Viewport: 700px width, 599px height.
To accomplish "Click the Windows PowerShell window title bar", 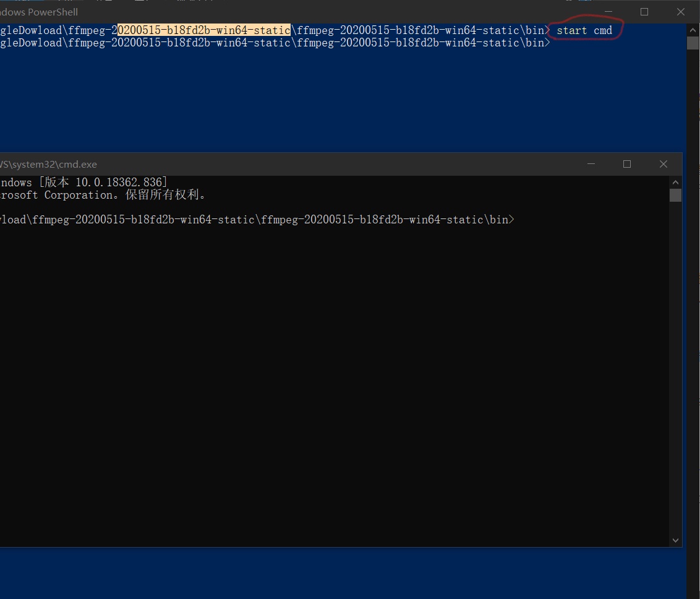I will (247, 12).
